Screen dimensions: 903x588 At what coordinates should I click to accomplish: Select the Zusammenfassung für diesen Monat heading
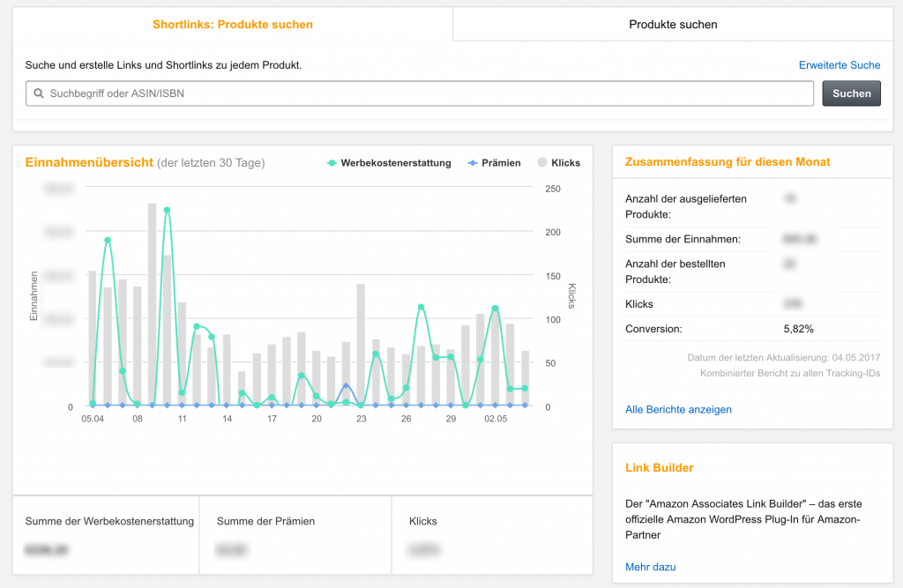[728, 162]
